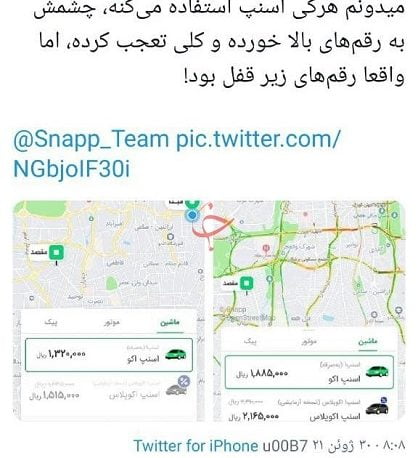This screenshot has height=458, width=418.
Task: Switch to the موتور tab in right screenshot
Action: click(x=309, y=342)
